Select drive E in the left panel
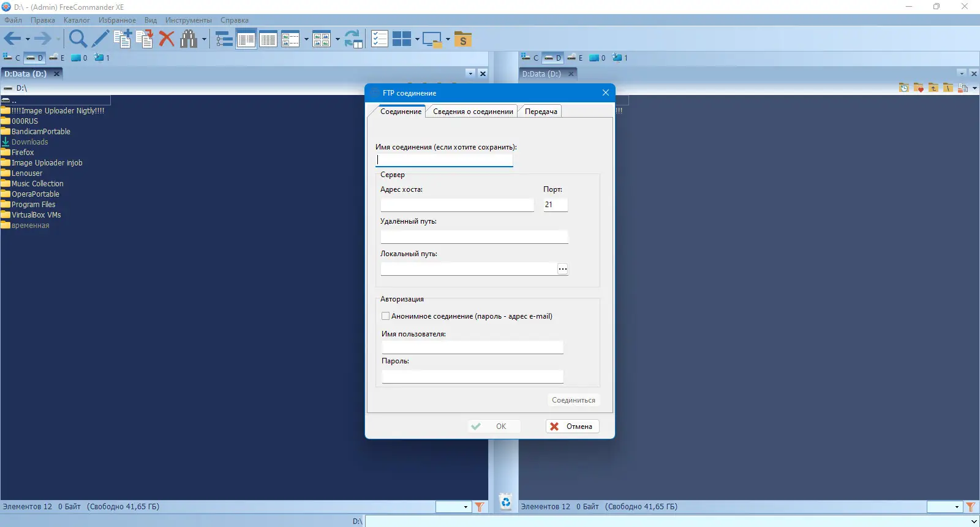The width and height of the screenshot is (980, 527). point(57,58)
